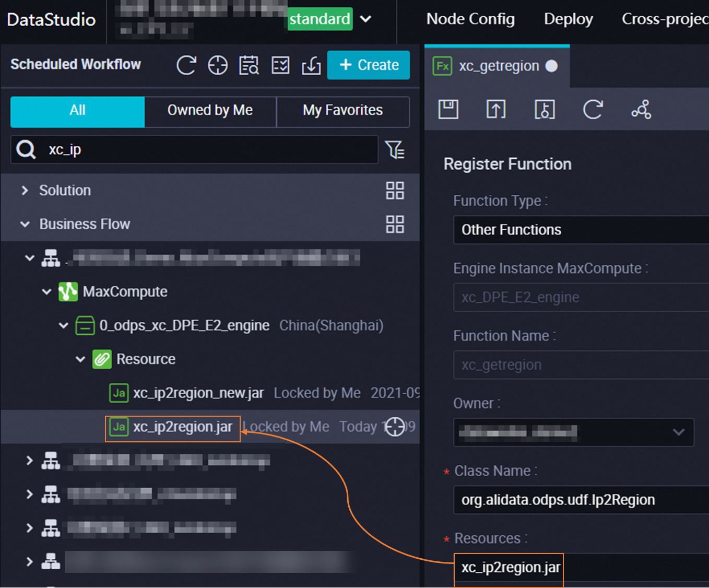Click the Engine Instance MaxCompute field
Screen dimensions: 709x588
click(x=581, y=298)
